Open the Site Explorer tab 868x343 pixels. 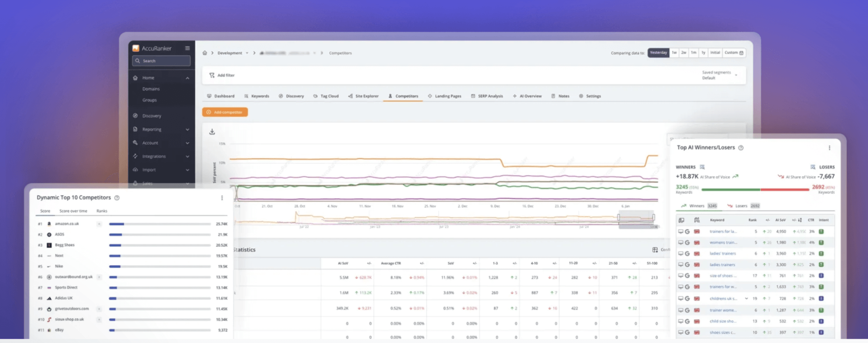tap(363, 96)
